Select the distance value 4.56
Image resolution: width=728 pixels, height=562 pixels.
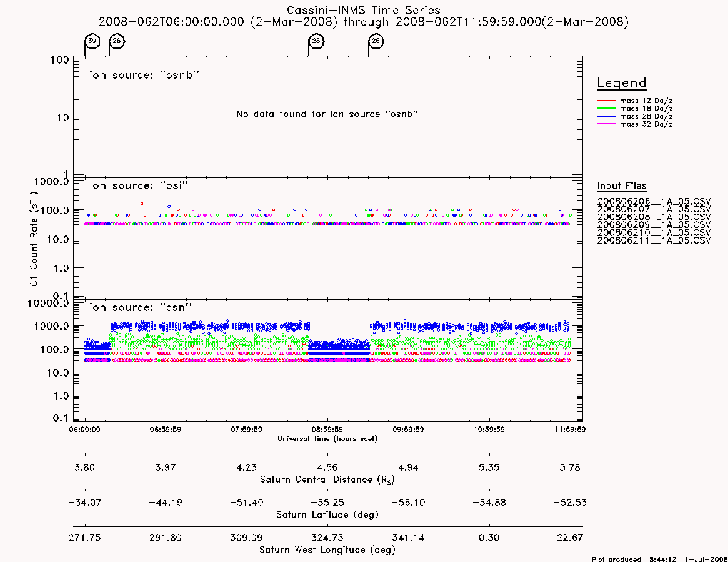[327, 467]
